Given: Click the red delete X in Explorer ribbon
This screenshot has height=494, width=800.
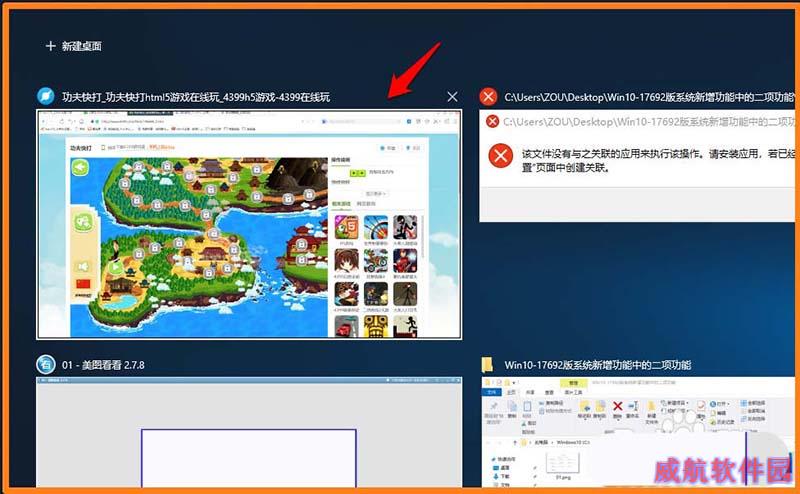Looking at the screenshot, I should [x=618, y=408].
